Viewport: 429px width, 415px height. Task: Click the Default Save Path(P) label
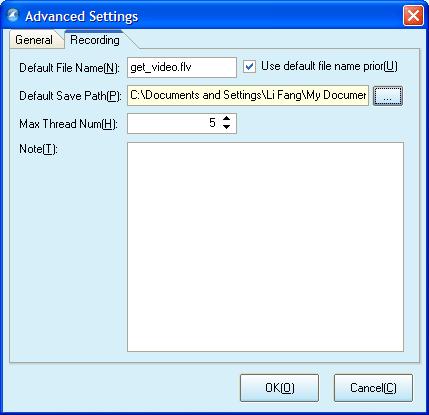(70, 96)
